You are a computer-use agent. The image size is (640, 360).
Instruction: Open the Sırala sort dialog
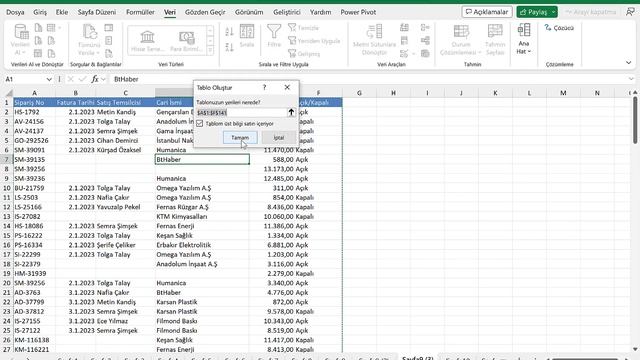pyautogui.click(x=247, y=36)
